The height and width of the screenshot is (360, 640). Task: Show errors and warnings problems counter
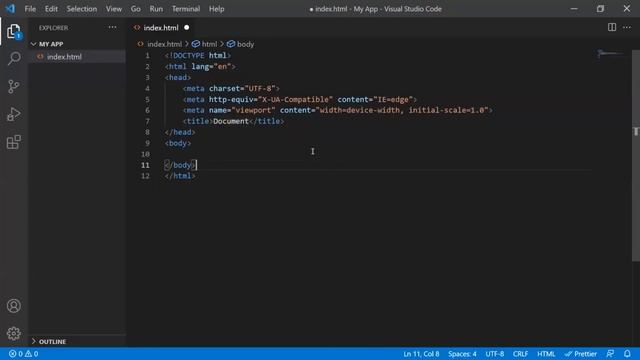click(x=23, y=353)
